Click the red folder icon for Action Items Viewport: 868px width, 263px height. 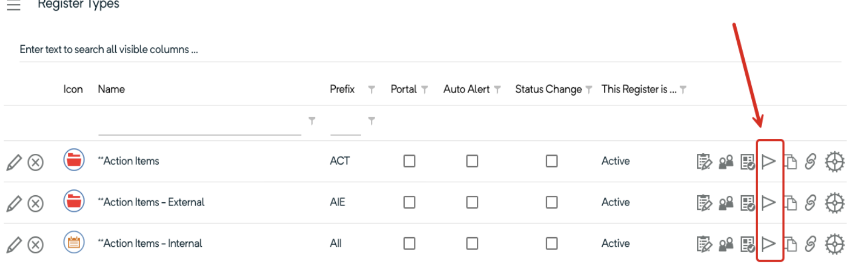(74, 160)
